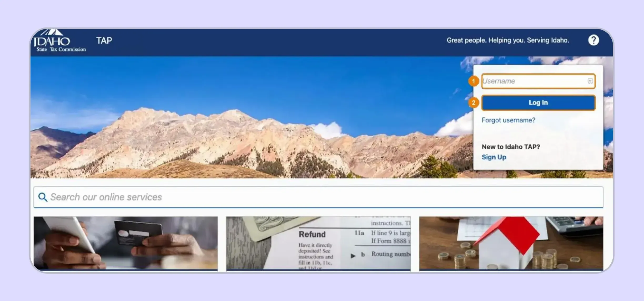The image size is (644, 301).
Task: Click the autofill icon inside the Username field
Action: (590, 81)
